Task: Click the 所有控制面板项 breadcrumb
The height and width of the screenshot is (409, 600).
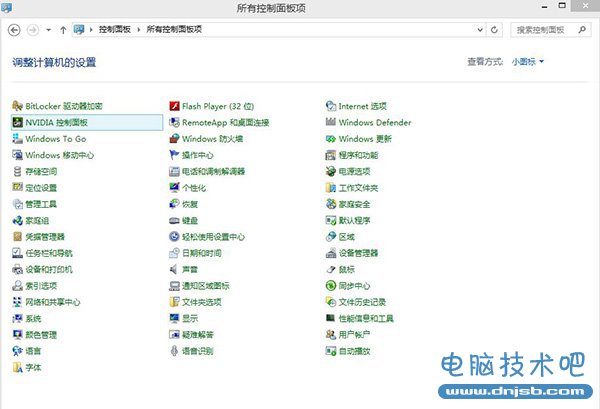Action: click(174, 29)
